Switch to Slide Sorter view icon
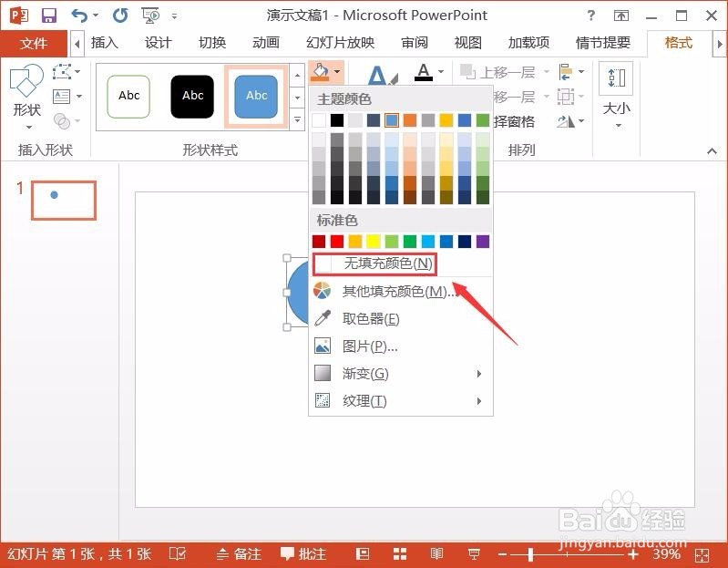The width and height of the screenshot is (728, 568). click(400, 554)
